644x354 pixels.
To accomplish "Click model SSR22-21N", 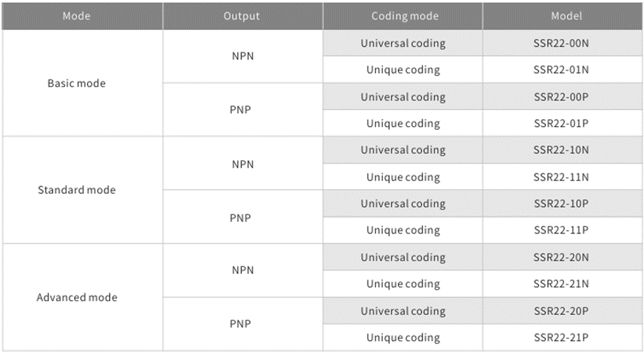I will point(561,283).
